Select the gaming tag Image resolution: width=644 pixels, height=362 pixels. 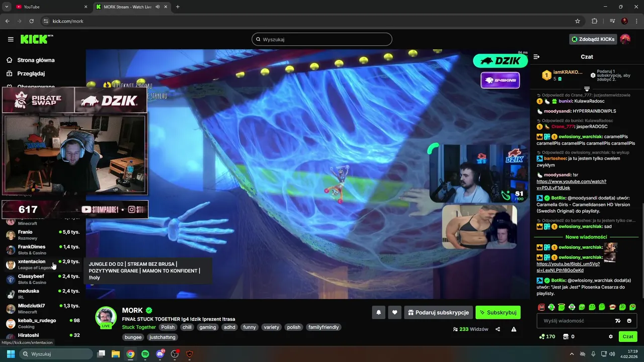pos(207,327)
